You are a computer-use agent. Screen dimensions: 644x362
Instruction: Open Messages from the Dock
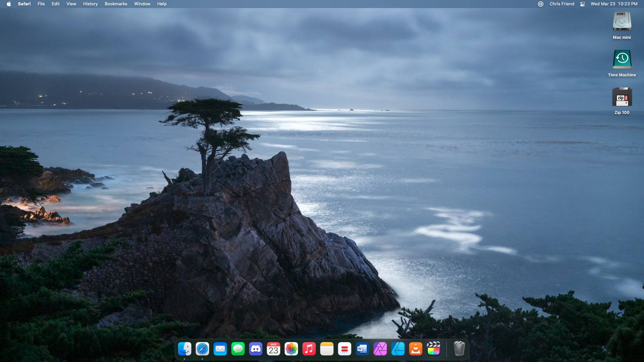238,349
